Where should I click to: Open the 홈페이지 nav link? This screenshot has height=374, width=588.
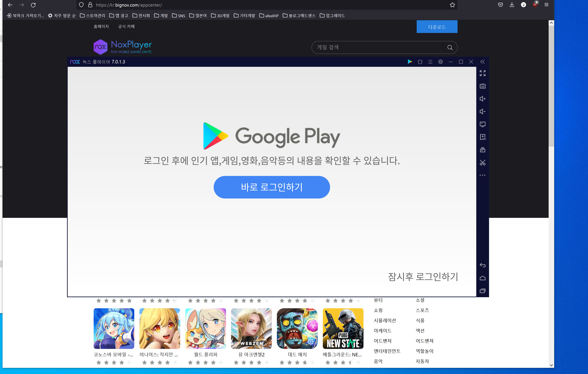coord(101,26)
